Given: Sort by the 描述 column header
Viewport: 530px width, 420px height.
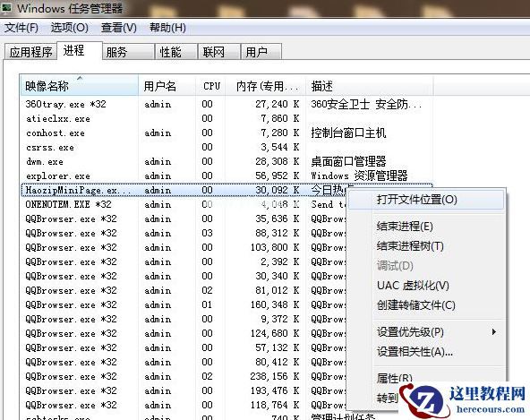Looking at the screenshot, I should [370, 86].
